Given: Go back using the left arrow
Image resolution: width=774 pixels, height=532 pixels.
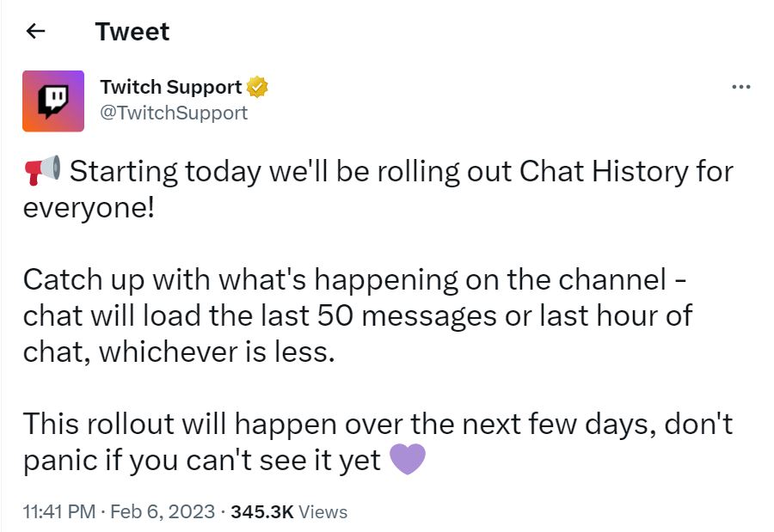Looking at the screenshot, I should (x=35, y=32).
